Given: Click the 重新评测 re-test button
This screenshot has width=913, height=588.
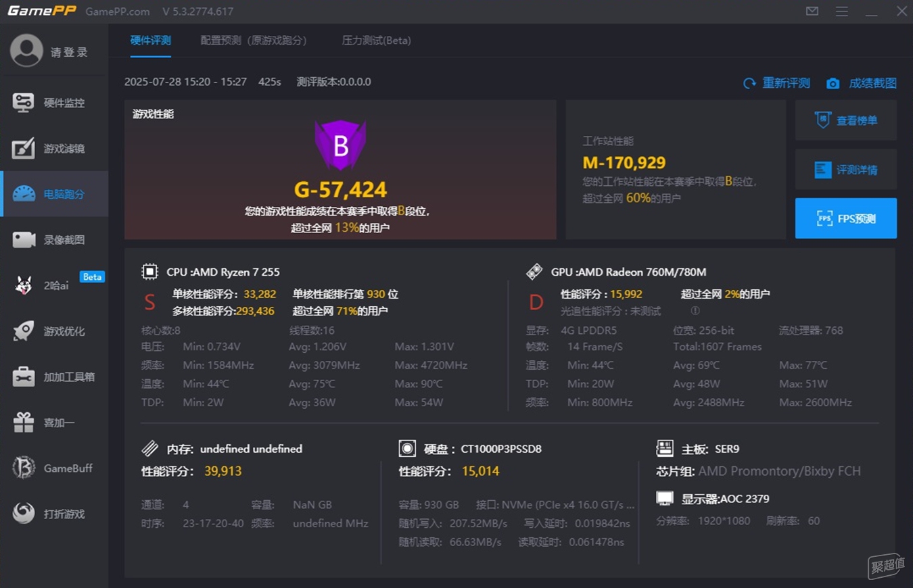Looking at the screenshot, I should point(776,83).
